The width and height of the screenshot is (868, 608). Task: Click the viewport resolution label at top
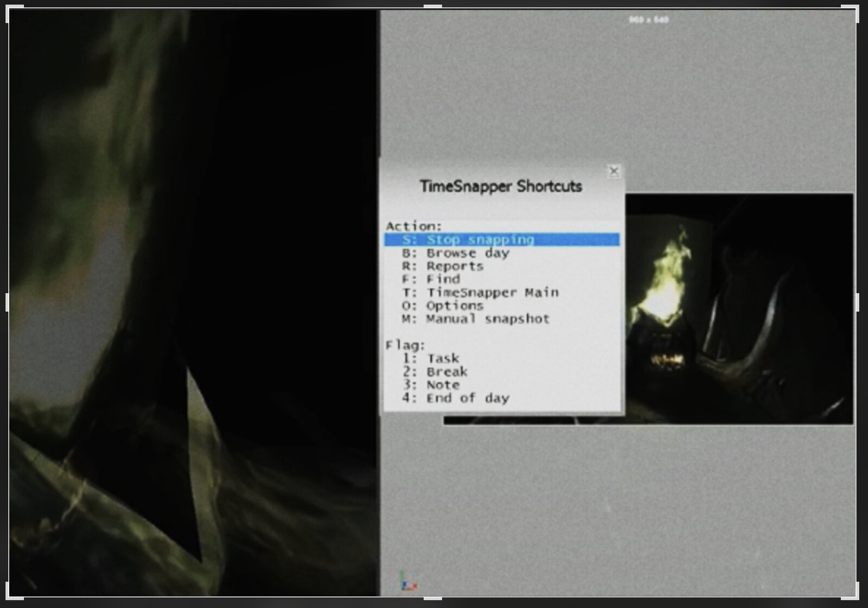pos(649,20)
